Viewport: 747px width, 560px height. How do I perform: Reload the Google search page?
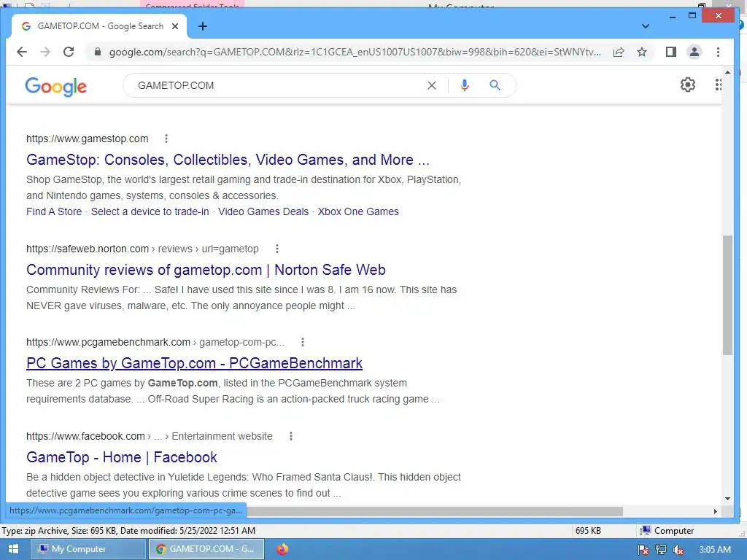tap(69, 52)
